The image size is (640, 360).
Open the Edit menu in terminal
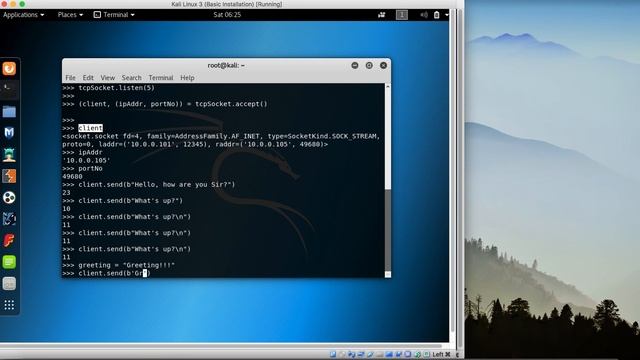pyautogui.click(x=88, y=78)
